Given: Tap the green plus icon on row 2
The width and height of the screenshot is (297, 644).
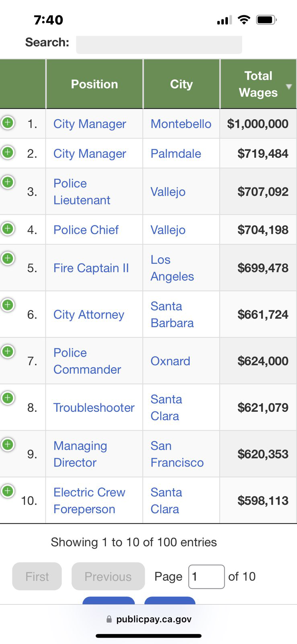Looking at the screenshot, I should pyautogui.click(x=8, y=152).
